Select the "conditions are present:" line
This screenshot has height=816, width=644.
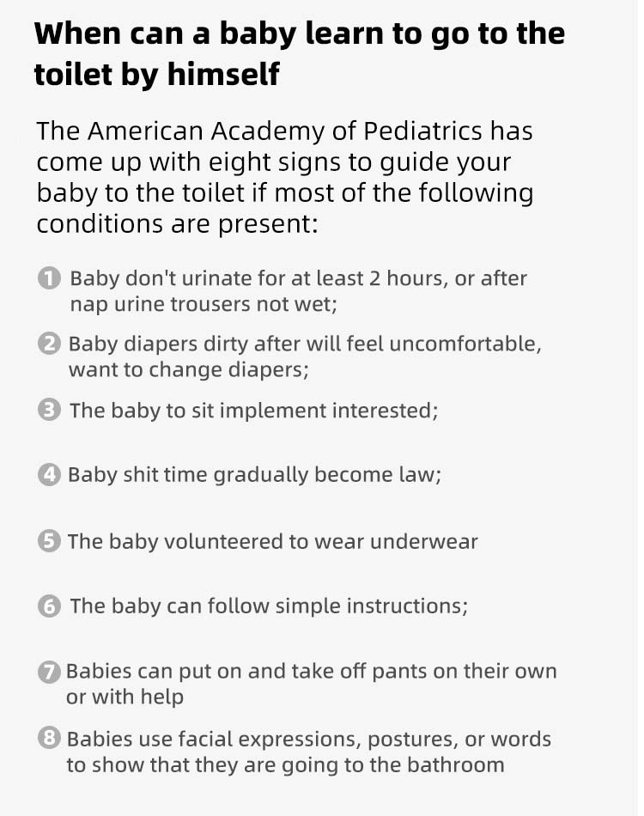pyautogui.click(x=178, y=223)
